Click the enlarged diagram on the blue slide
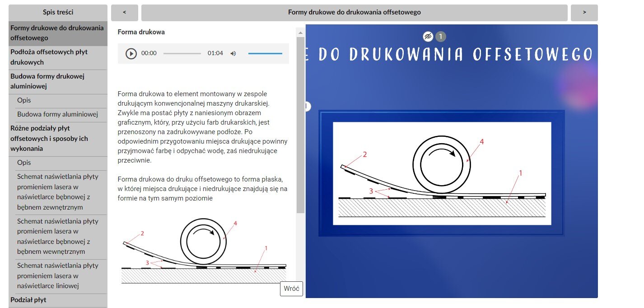Image resolution: width=644 pixels, height=308 pixels. (x=442, y=173)
